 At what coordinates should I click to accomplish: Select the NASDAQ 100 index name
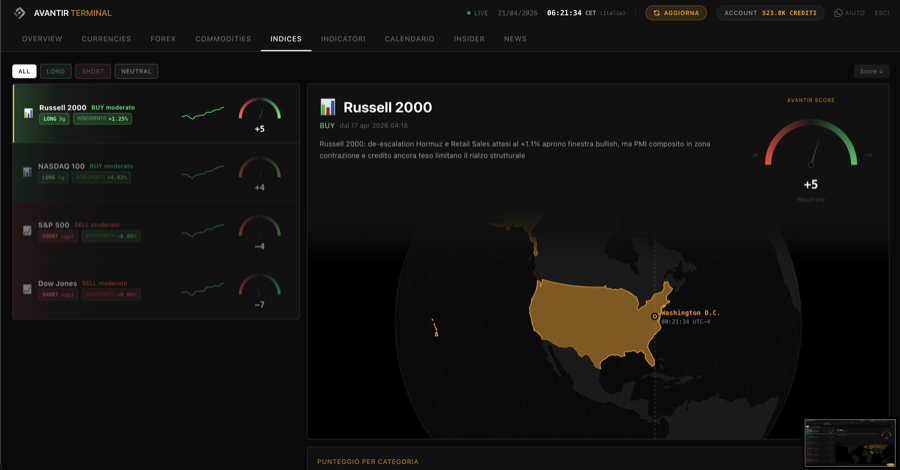tap(61, 166)
